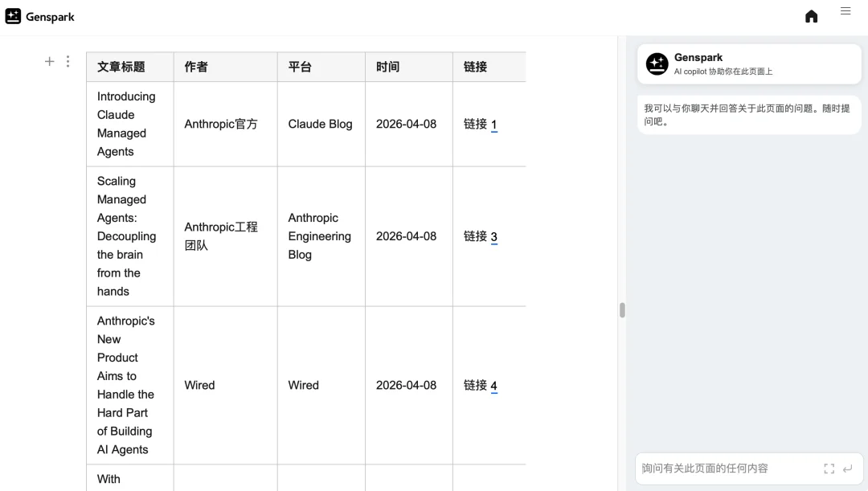Screen dimensions: 868x491
Task: Click the date in the Wired row
Action: [x=407, y=385]
